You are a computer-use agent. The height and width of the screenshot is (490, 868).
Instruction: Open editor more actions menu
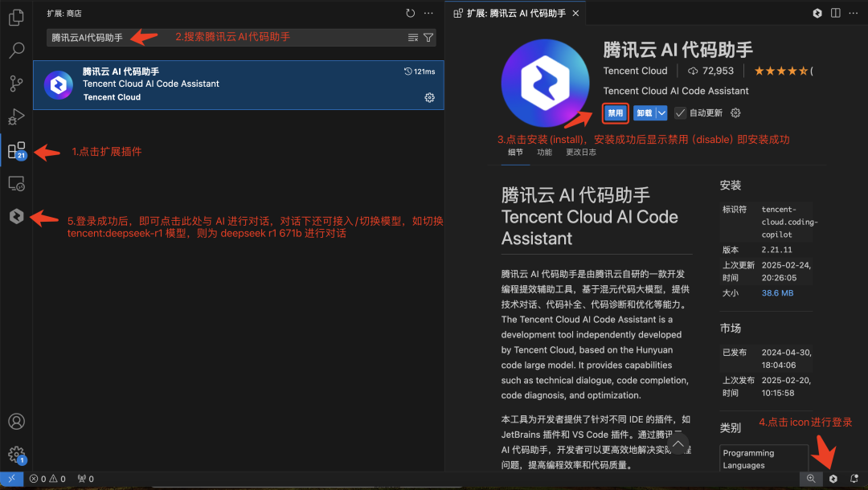853,14
